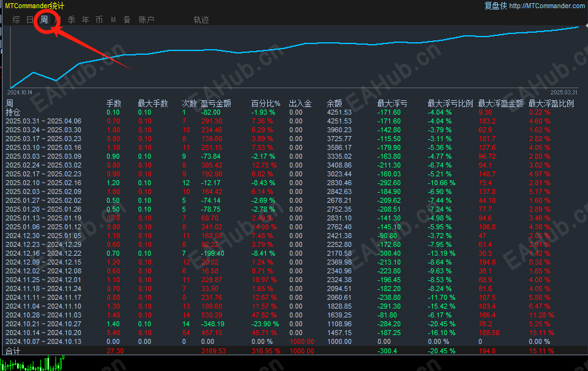Image resolution: width=588 pixels, height=371 pixels.
Task: Click the 2024.12.16 ~ 2024.12.22 week row
Action: 294,253
